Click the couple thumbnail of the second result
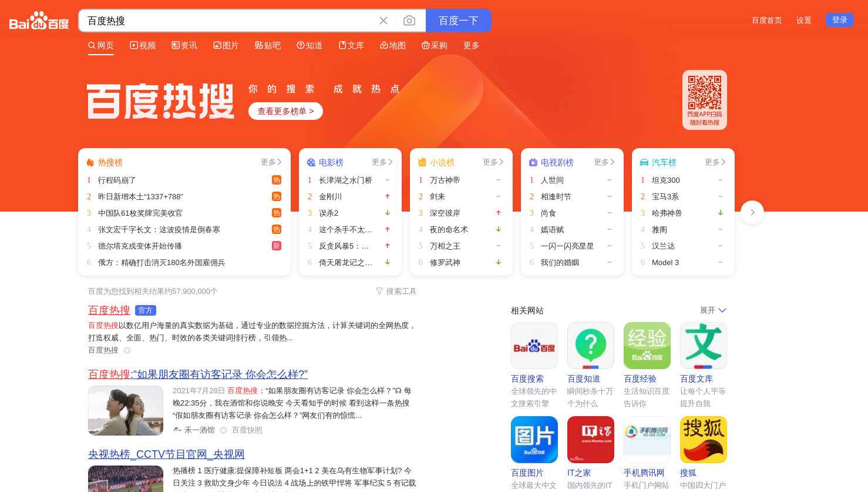The height and width of the screenshot is (492, 868). click(126, 410)
